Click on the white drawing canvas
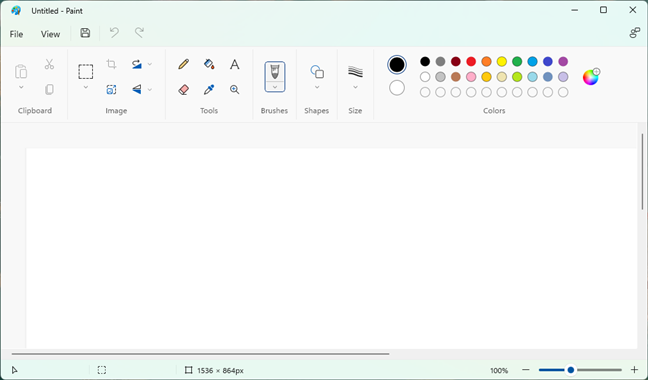This screenshot has height=380, width=648. click(331, 248)
